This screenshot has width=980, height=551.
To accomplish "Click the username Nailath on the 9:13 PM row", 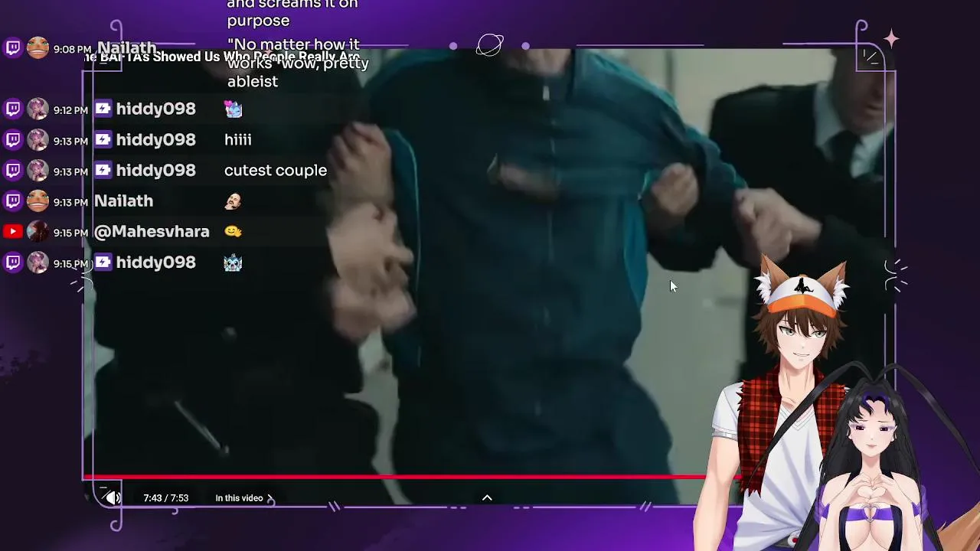I will tap(124, 201).
